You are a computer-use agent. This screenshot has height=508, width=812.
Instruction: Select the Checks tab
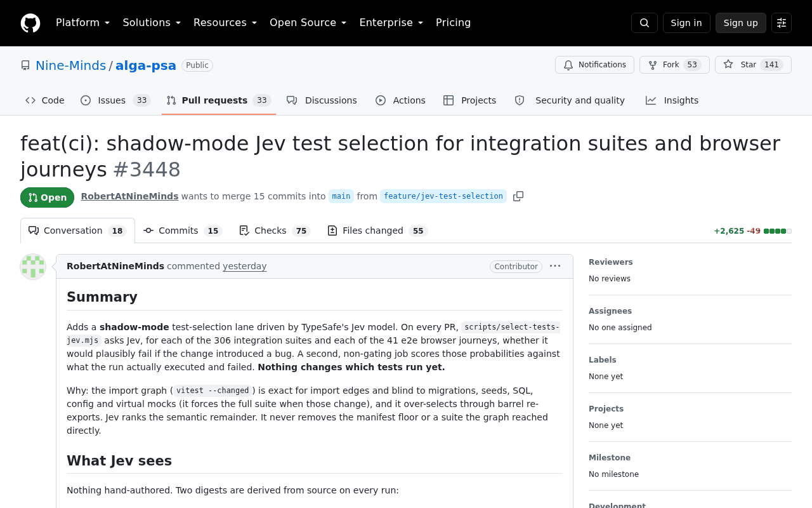275,231
